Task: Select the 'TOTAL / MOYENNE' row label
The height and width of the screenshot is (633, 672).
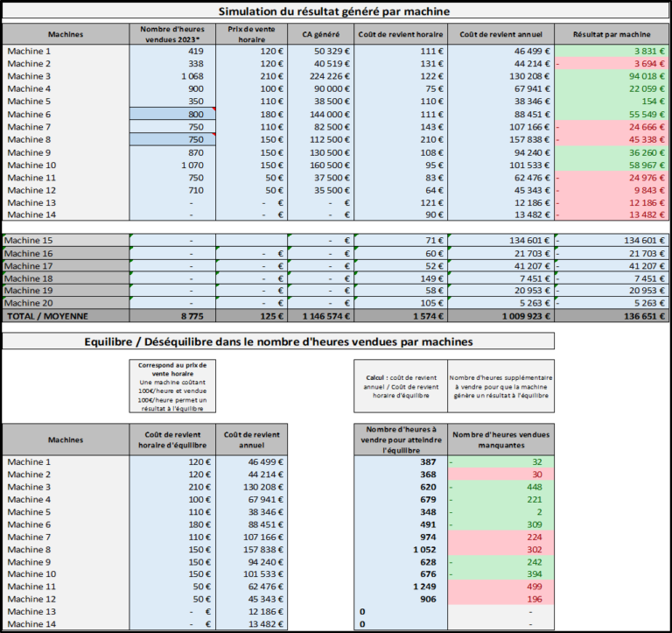Action: pyautogui.click(x=66, y=316)
